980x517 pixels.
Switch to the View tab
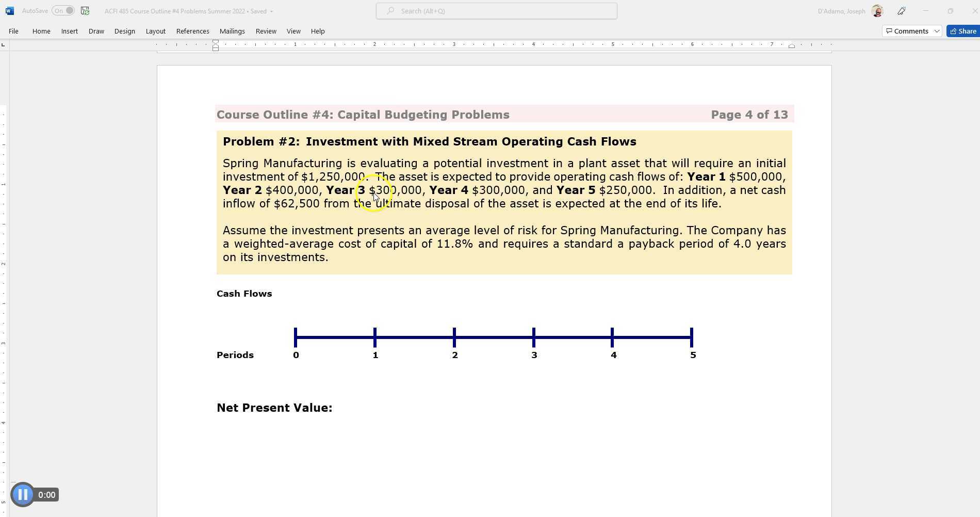(293, 31)
